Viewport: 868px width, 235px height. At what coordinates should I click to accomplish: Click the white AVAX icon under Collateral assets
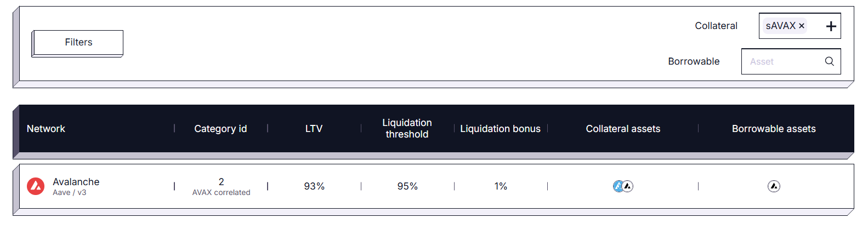pos(628,186)
